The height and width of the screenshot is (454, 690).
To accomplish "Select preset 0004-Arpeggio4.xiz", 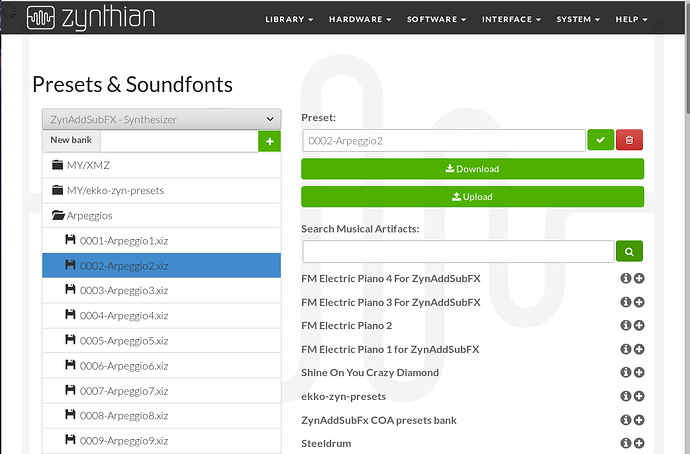I will pos(161,315).
